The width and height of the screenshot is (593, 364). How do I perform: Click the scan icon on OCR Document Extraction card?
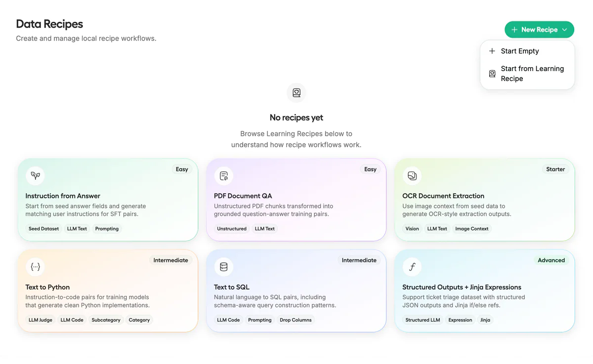[x=412, y=175]
